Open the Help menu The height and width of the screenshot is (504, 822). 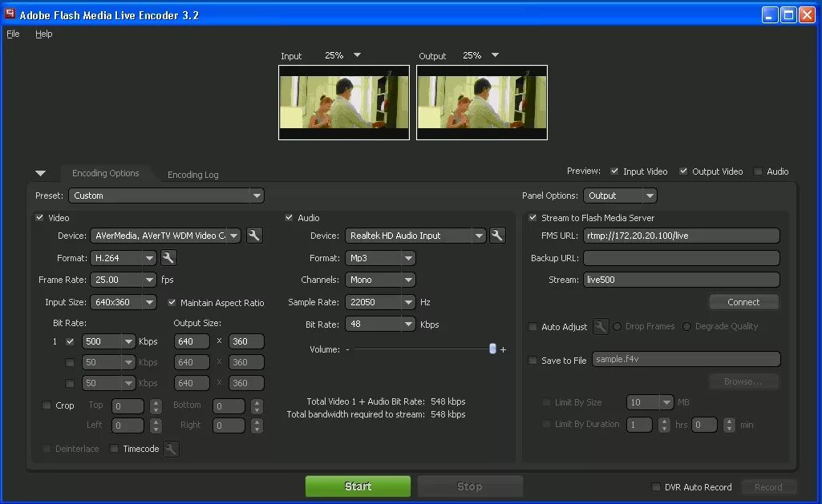click(x=44, y=34)
